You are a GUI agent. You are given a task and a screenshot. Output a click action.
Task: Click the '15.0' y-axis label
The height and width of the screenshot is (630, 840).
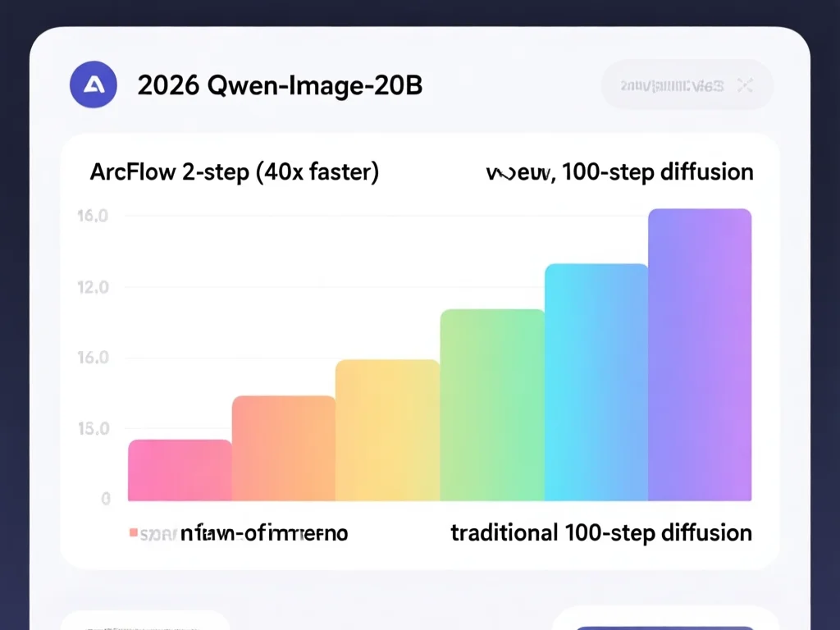[93, 428]
